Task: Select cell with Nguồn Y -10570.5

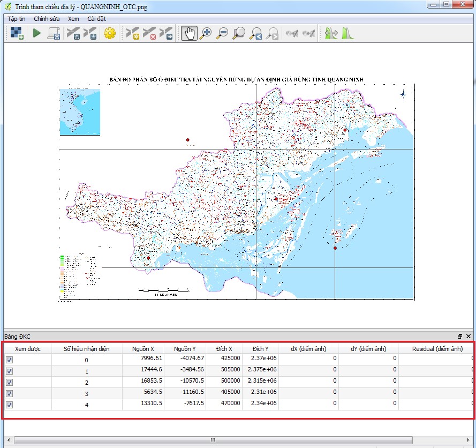Action: click(x=185, y=380)
